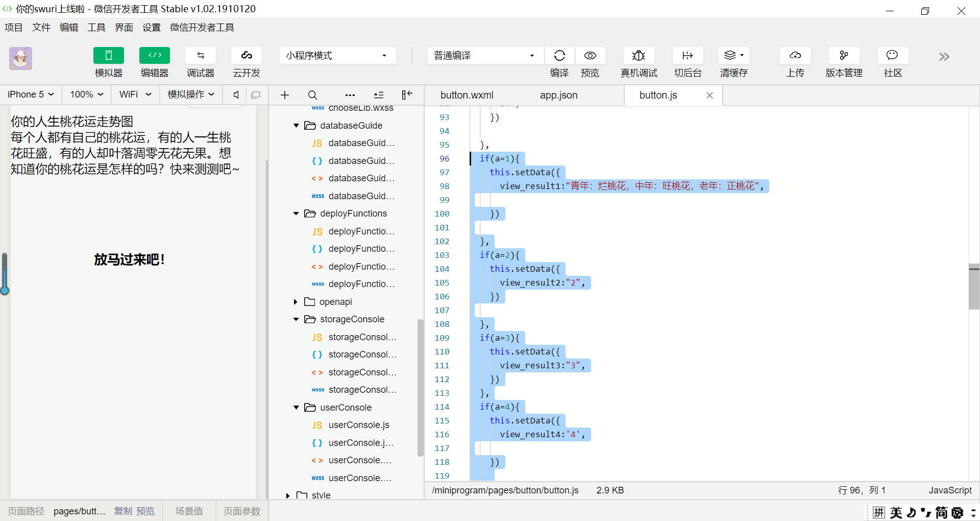Open the iPhone 5 device dropdown
The width and height of the screenshot is (980, 521).
31,94
